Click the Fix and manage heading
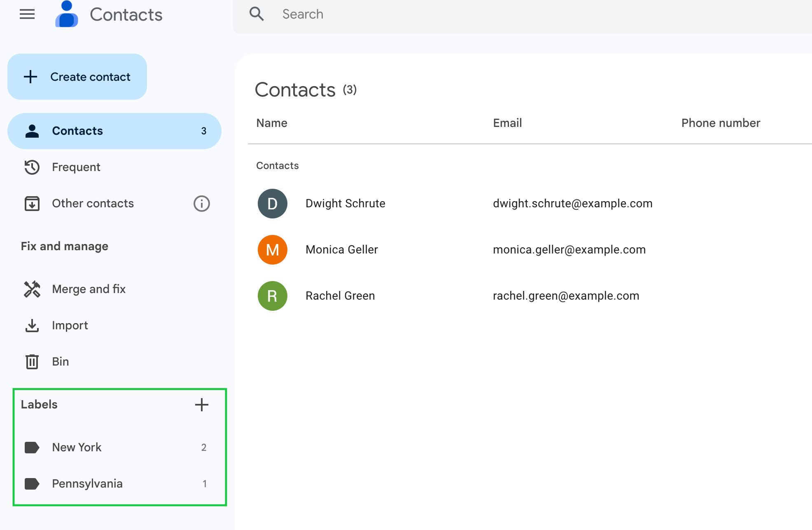The height and width of the screenshot is (530, 812). [x=65, y=246]
